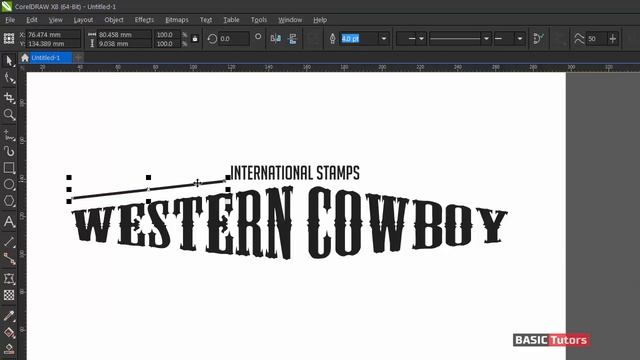Open the start arrowhead dropdown

click(422, 39)
